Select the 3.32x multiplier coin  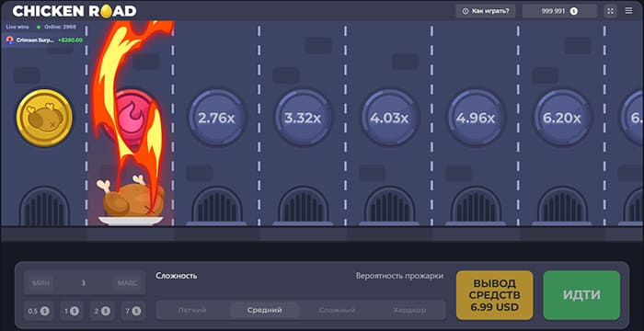[303, 118]
